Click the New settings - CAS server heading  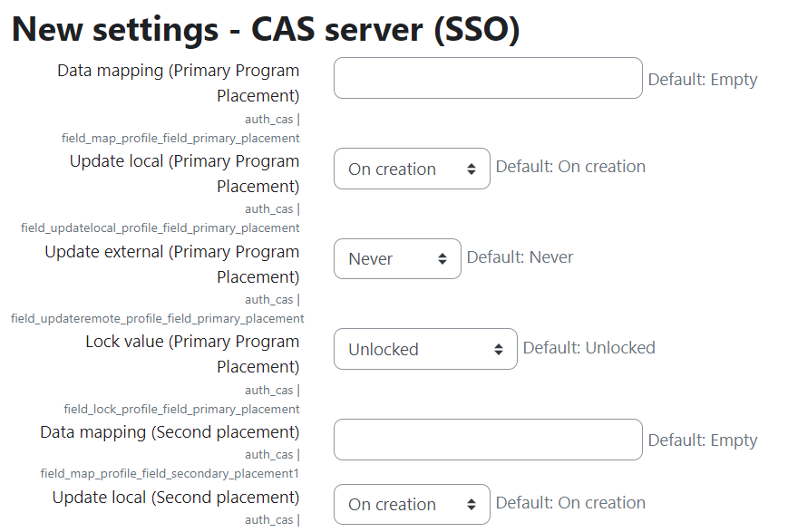[x=266, y=29]
